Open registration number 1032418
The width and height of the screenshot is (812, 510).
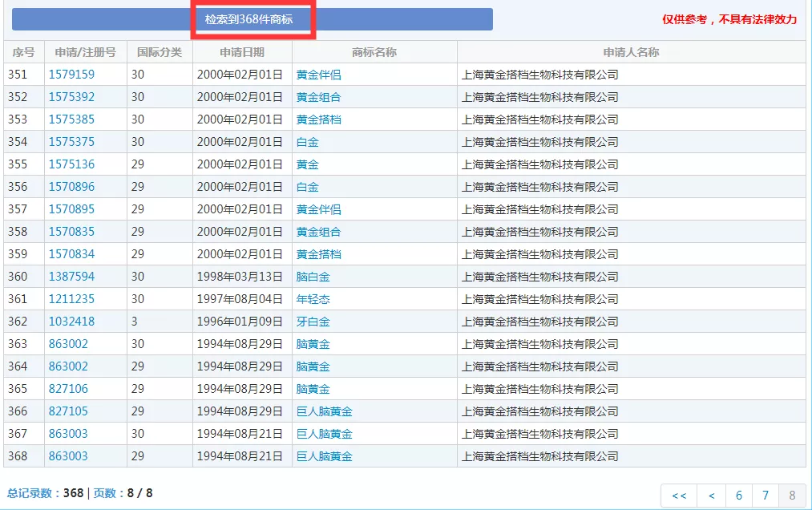pyautogui.click(x=71, y=322)
